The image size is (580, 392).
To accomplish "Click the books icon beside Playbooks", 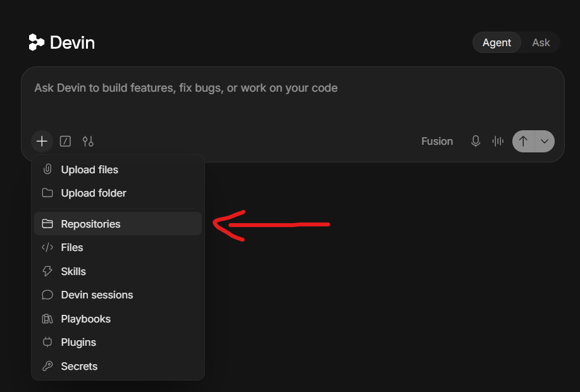I will tap(47, 319).
